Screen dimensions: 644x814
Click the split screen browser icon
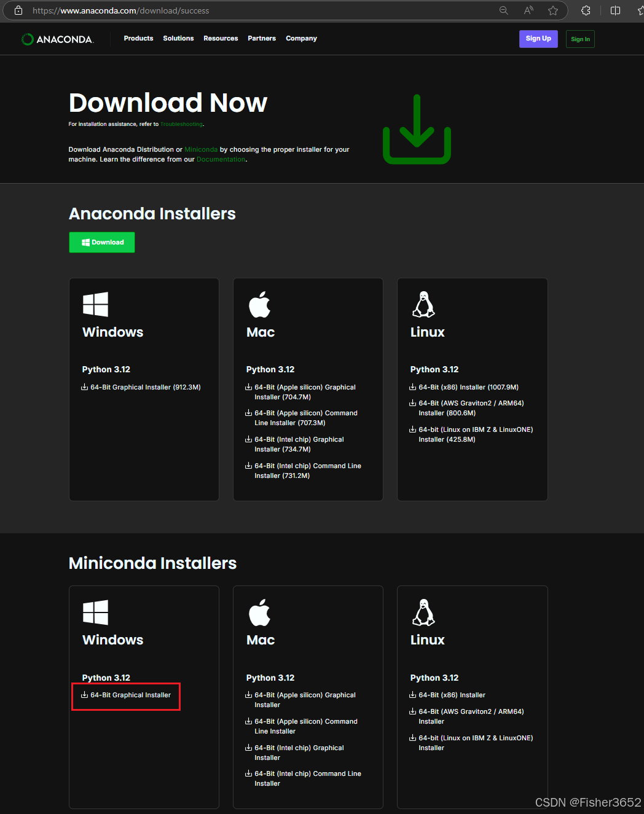615,10
